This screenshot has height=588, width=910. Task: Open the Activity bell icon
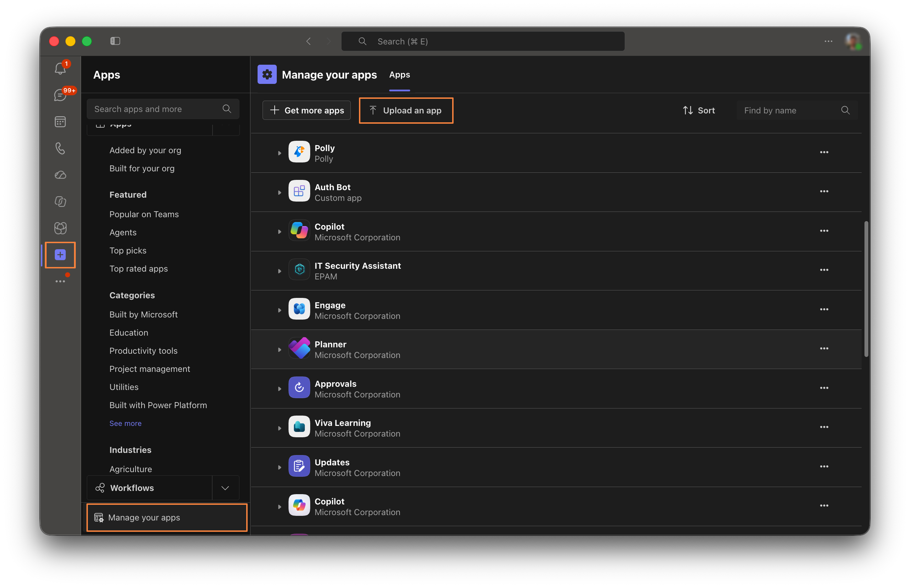pos(60,69)
